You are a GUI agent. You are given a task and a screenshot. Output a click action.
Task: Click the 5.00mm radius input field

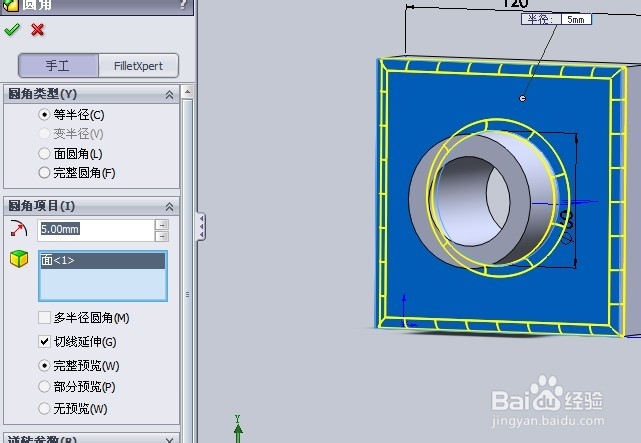(x=96, y=230)
